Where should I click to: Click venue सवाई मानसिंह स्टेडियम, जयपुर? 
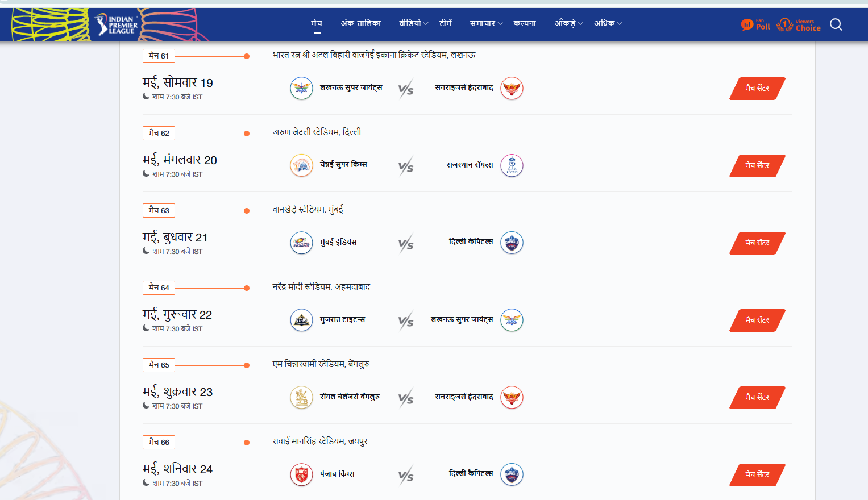tap(320, 441)
